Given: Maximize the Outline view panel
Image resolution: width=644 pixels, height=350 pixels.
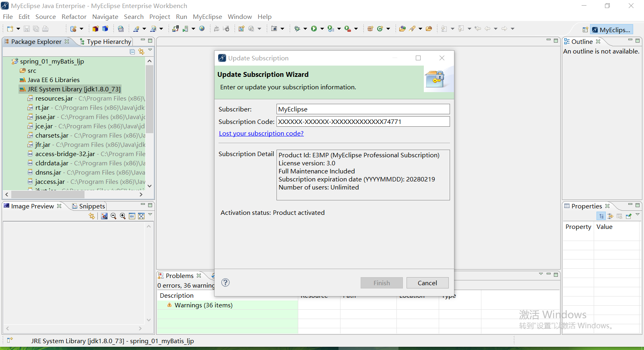Looking at the screenshot, I should 638,41.
